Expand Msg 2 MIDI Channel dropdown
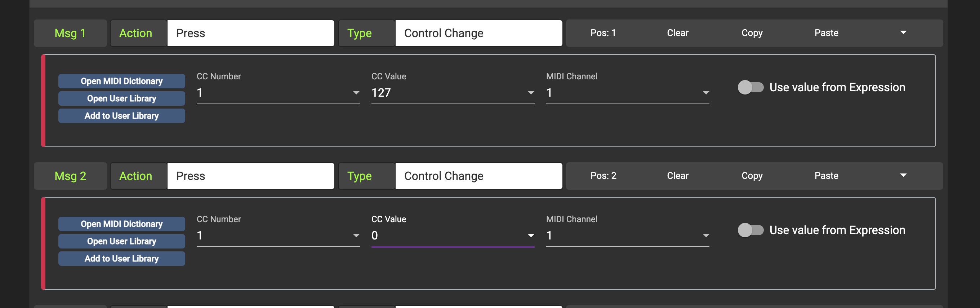Viewport: 980px width, 308px height. click(x=706, y=236)
